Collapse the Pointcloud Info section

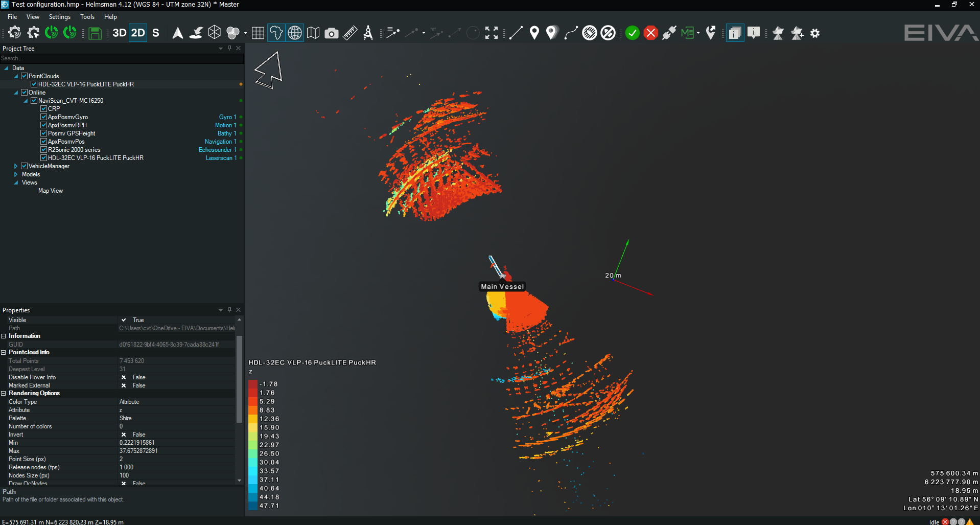click(x=4, y=352)
